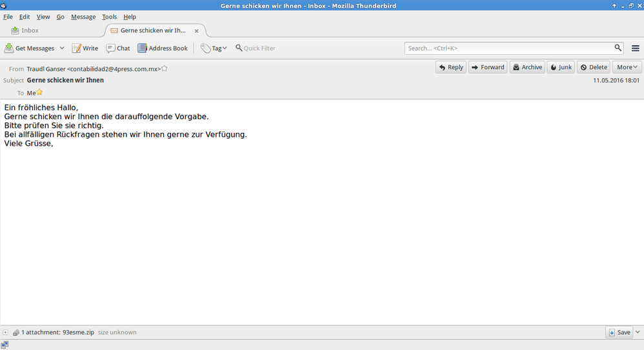Click the Thunderbird window icon in title bar
The width and height of the screenshot is (644, 350).
pyautogui.click(x=4, y=5)
